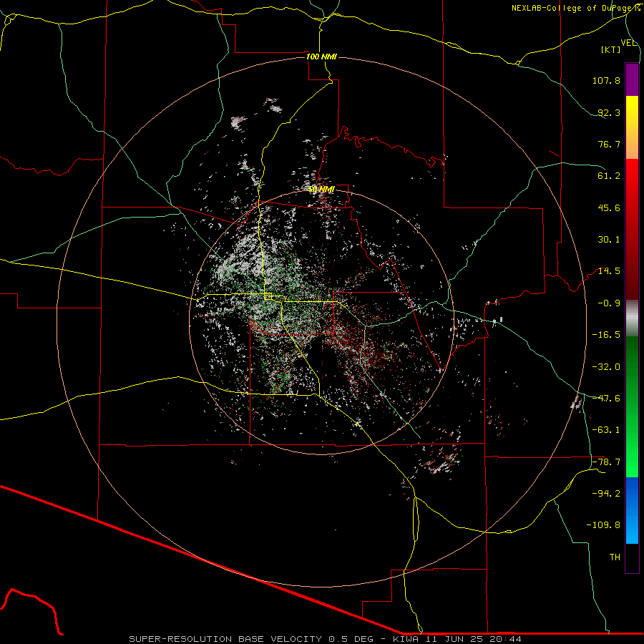Select the 61.2 legend value
644x644 pixels.
pyautogui.click(x=609, y=176)
